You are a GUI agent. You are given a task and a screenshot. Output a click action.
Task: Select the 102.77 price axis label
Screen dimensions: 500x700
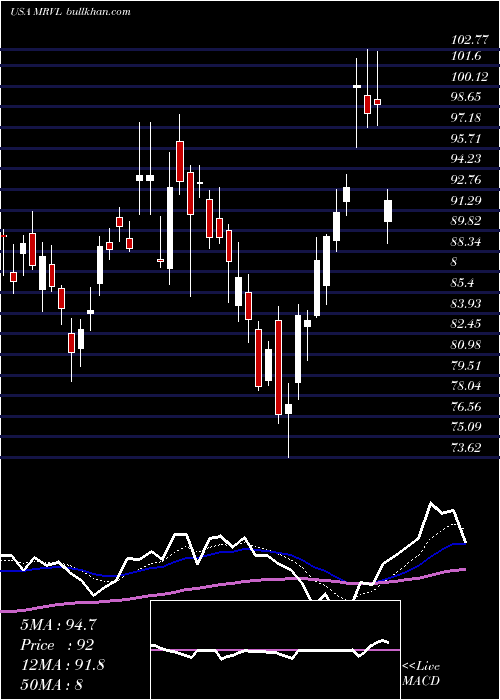[x=470, y=39]
